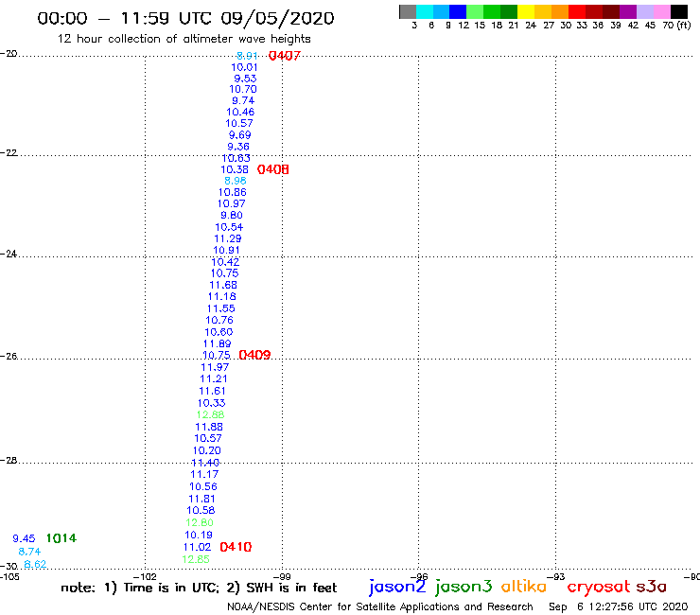Image resolution: width=700 pixels, height=615 pixels.
Task: Select the light blue 8.62 value
Action: tap(35, 564)
